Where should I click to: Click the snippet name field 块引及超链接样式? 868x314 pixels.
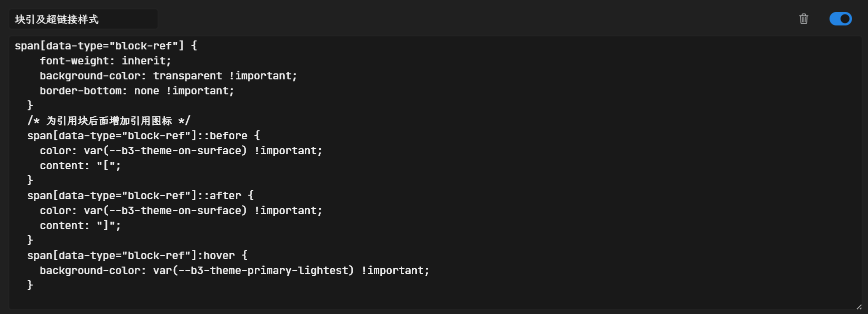(x=83, y=19)
